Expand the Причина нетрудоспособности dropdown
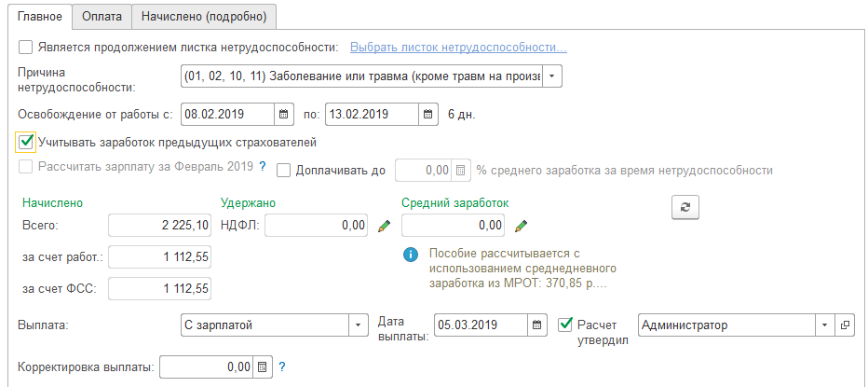868x387 pixels. (551, 76)
